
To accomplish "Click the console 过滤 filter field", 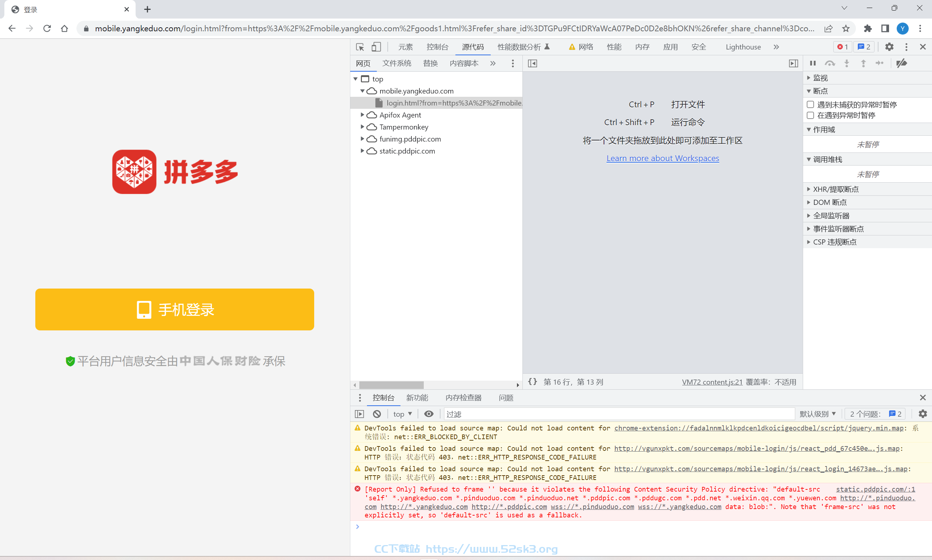I will tap(619, 414).
